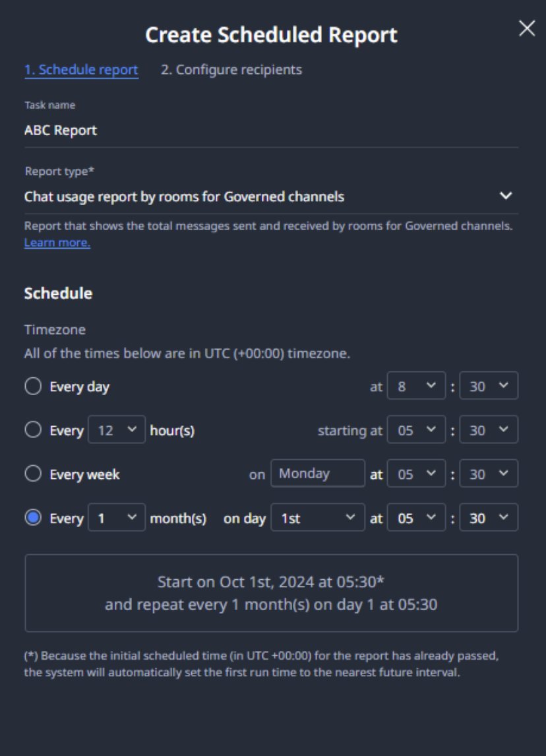Open the 12 hour(s) interval dropdown
Image resolution: width=546 pixels, height=756 pixels.
pyautogui.click(x=117, y=429)
